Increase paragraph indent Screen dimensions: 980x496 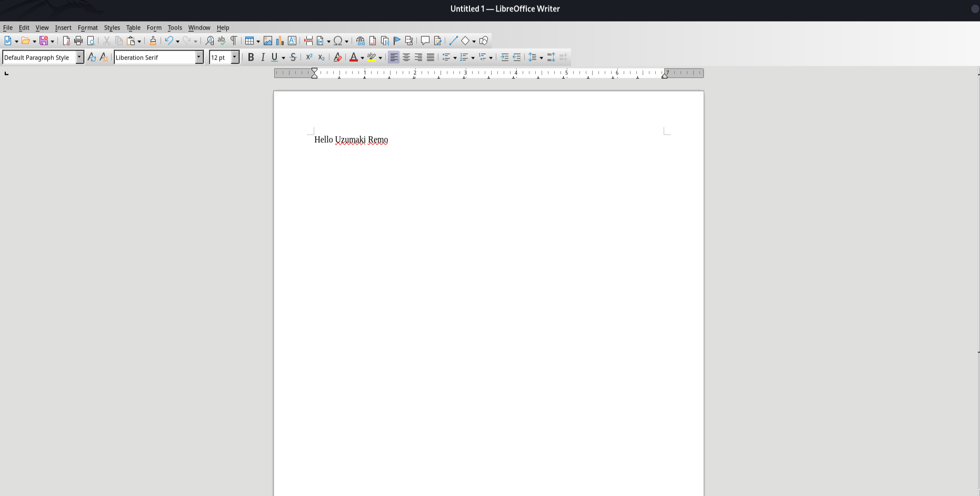point(504,57)
